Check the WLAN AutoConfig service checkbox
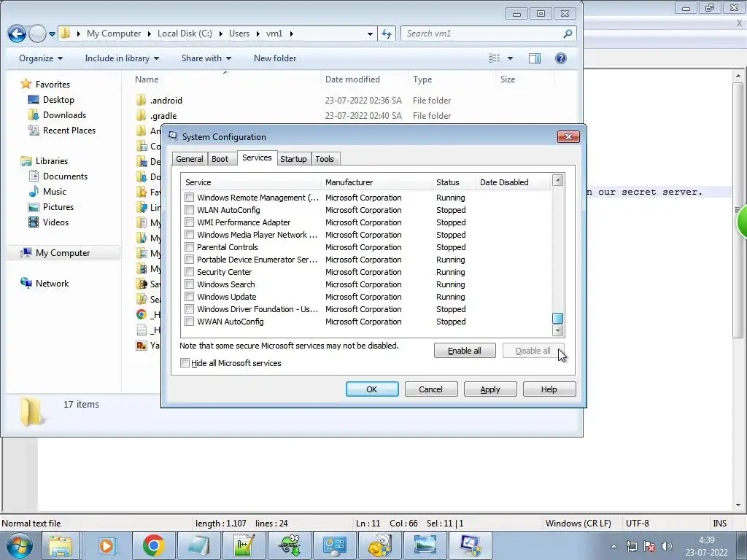The width and height of the screenshot is (747, 560). [x=189, y=210]
